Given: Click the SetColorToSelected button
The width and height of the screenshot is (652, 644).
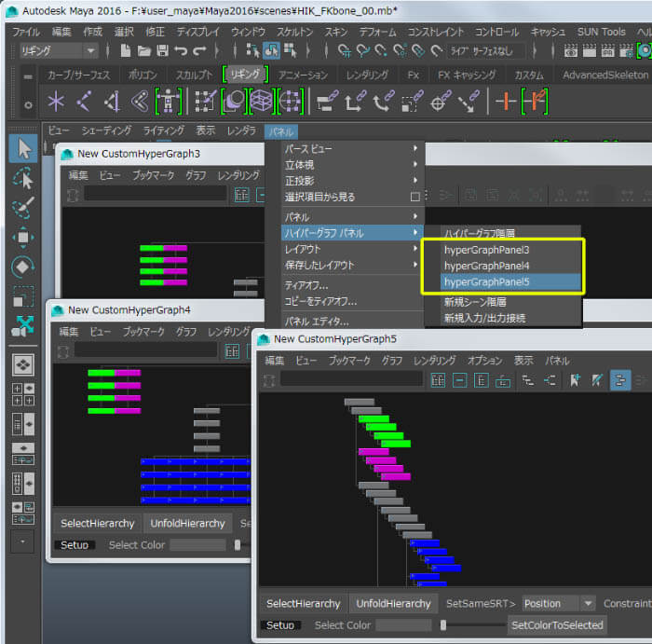Looking at the screenshot, I should pyautogui.click(x=557, y=624).
